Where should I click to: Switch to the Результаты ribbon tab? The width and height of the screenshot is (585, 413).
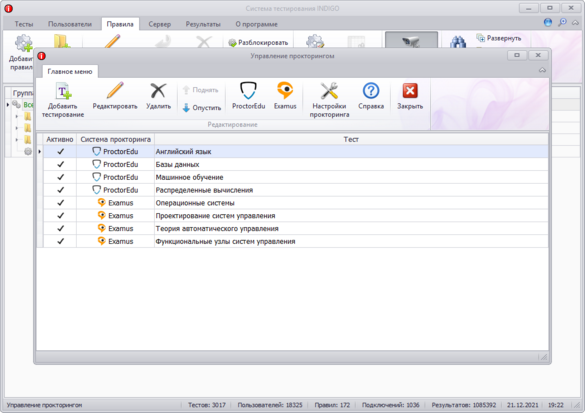[203, 24]
